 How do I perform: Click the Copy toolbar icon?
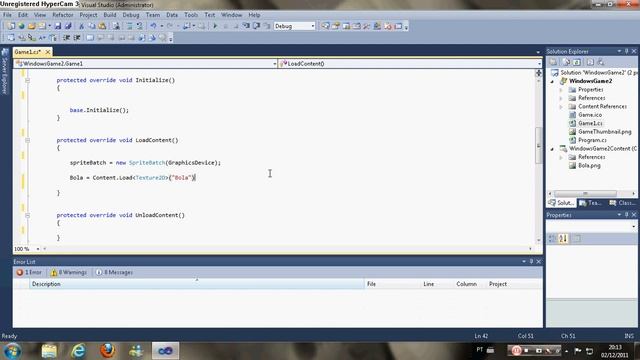pos(92,26)
